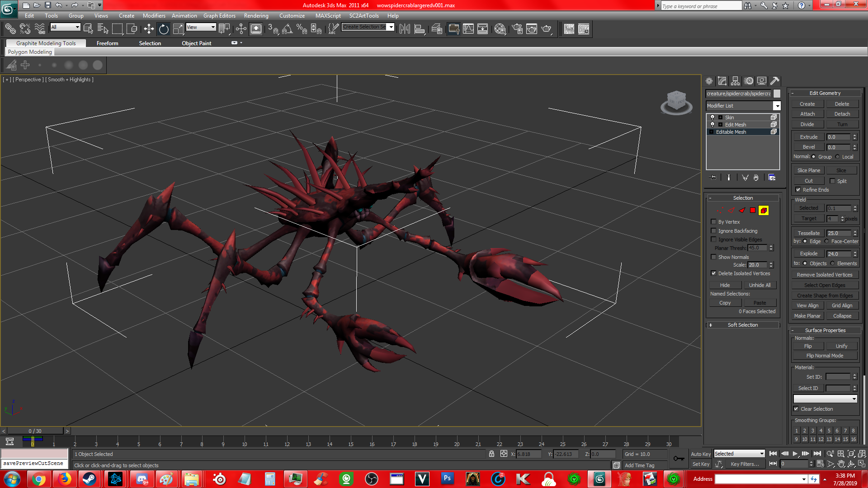Select the Local normal radio button
Image resolution: width=868 pixels, height=488 pixels.
[x=837, y=157]
